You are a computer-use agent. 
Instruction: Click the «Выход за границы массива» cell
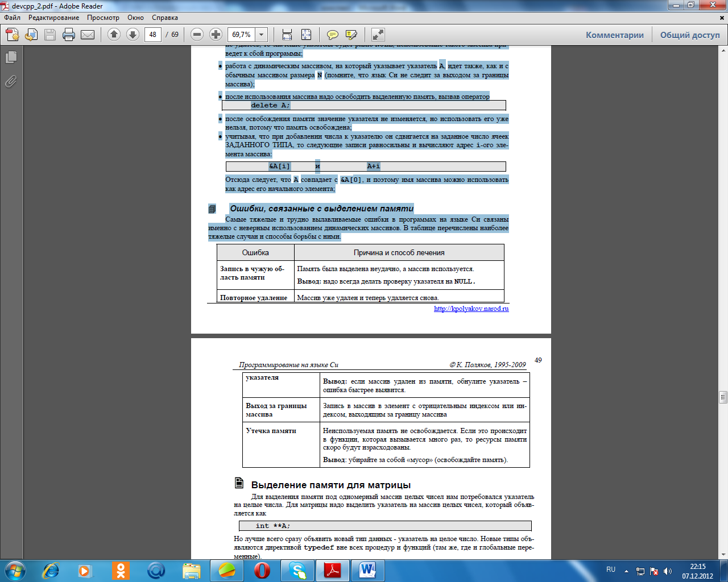(281, 410)
